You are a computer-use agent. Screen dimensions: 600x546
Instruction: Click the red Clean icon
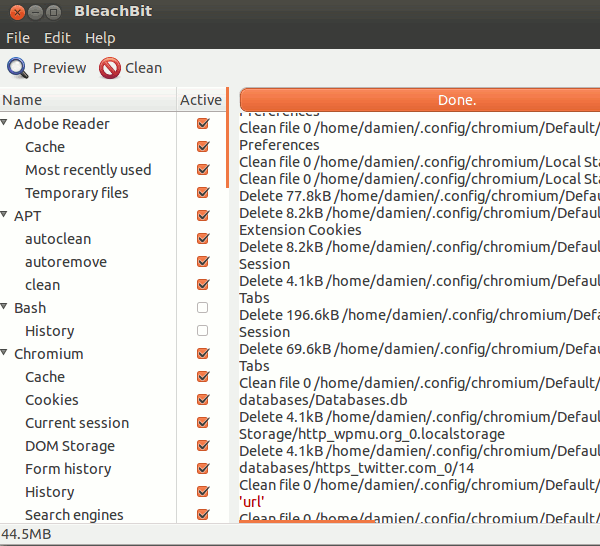click(110, 68)
